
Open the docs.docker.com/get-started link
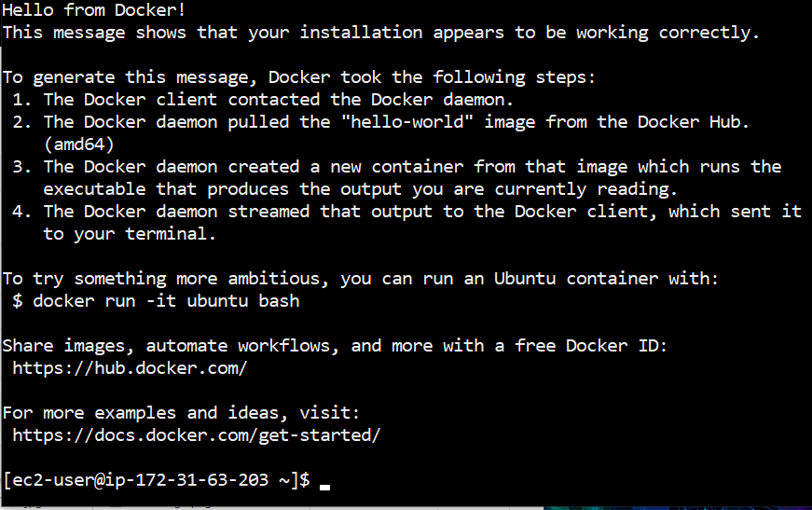[x=197, y=435]
